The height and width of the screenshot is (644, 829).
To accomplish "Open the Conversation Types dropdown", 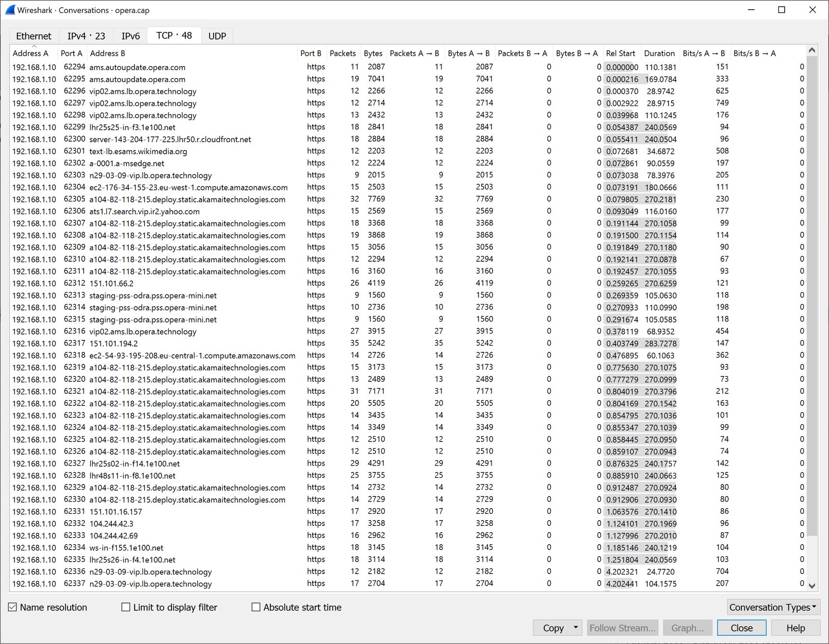I will pyautogui.click(x=774, y=607).
